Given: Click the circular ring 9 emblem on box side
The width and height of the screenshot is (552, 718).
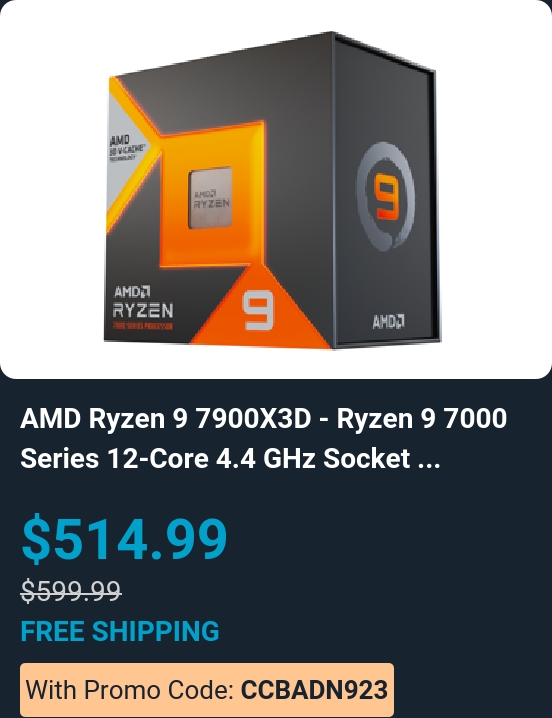Looking at the screenshot, I should point(386,196).
